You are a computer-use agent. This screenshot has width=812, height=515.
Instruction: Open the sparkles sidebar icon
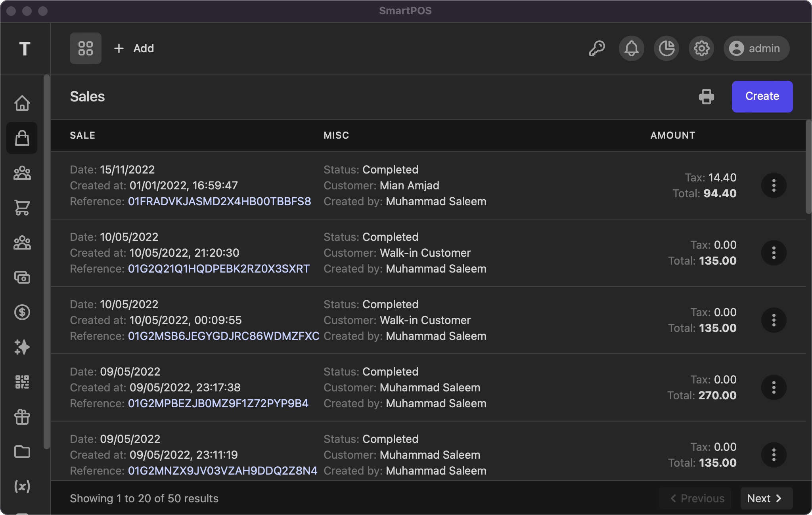[22, 347]
